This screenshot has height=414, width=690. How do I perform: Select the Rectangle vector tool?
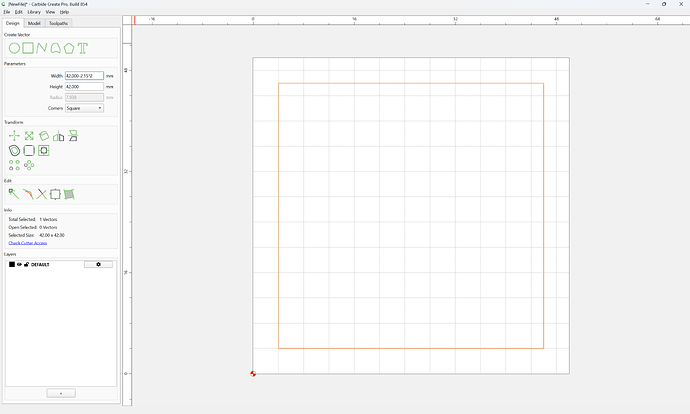pos(28,48)
